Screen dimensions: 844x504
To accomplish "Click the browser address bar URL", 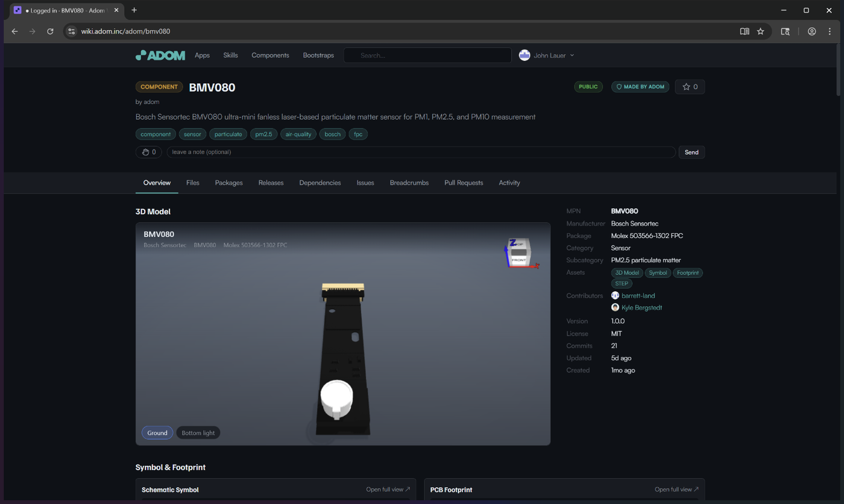I will pyautogui.click(x=125, y=31).
